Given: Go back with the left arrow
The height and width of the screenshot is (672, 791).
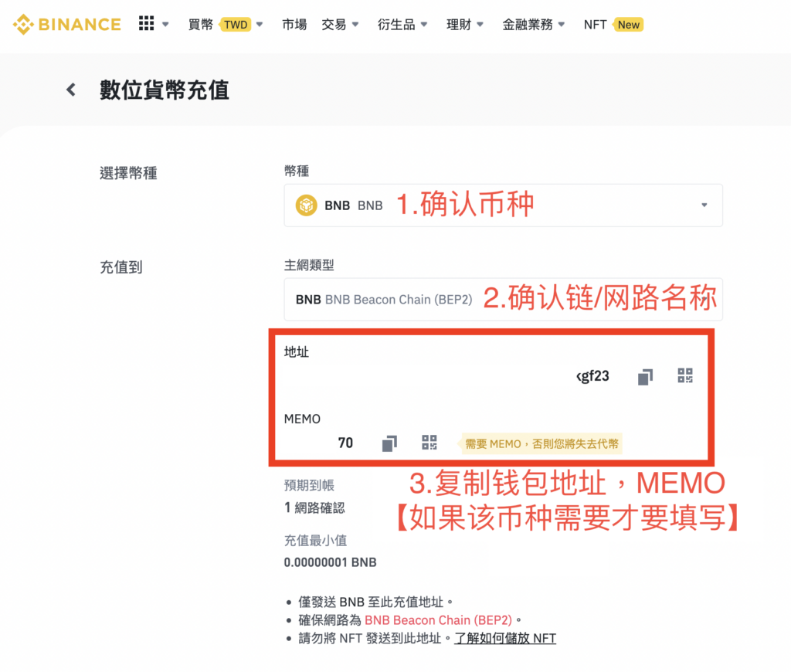Looking at the screenshot, I should 71,90.
